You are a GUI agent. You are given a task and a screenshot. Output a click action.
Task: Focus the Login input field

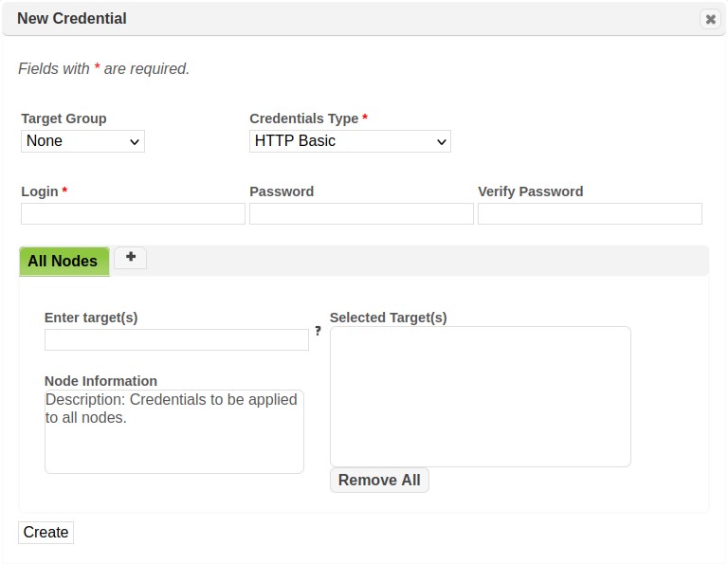(133, 213)
